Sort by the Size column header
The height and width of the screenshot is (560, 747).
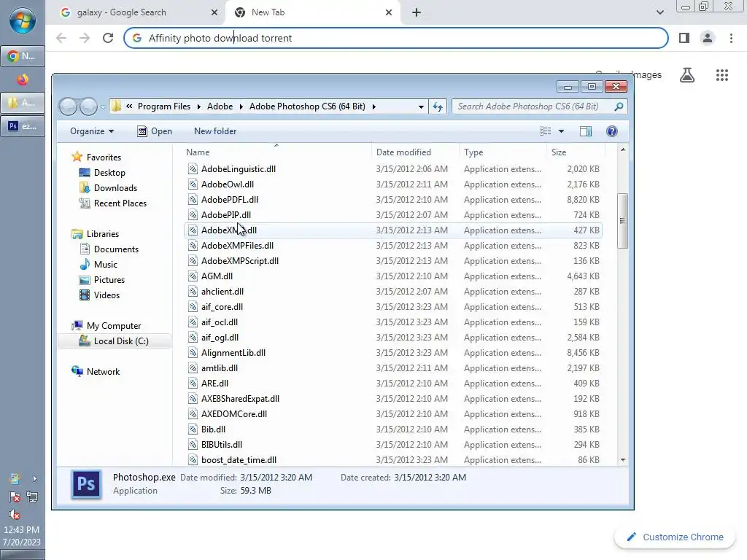[576, 152]
